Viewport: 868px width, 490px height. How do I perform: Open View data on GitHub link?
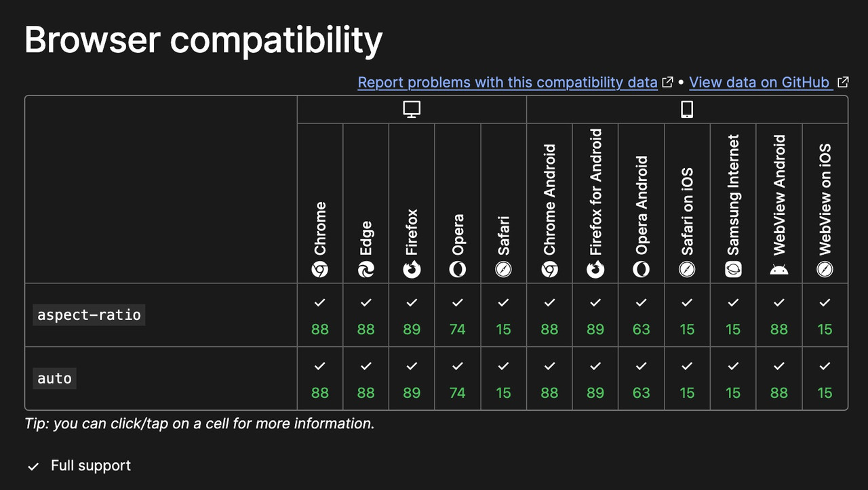[x=759, y=82]
